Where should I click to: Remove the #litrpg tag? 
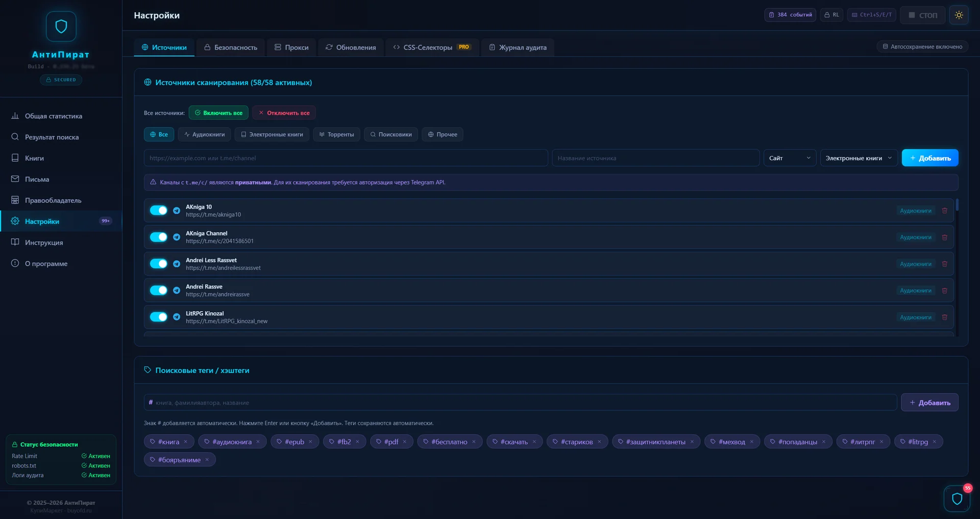point(935,442)
